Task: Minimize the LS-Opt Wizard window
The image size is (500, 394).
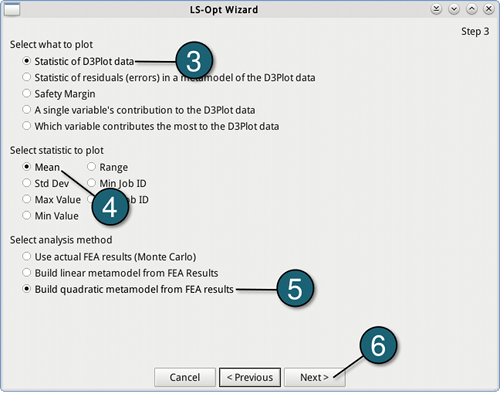Action: click(454, 9)
